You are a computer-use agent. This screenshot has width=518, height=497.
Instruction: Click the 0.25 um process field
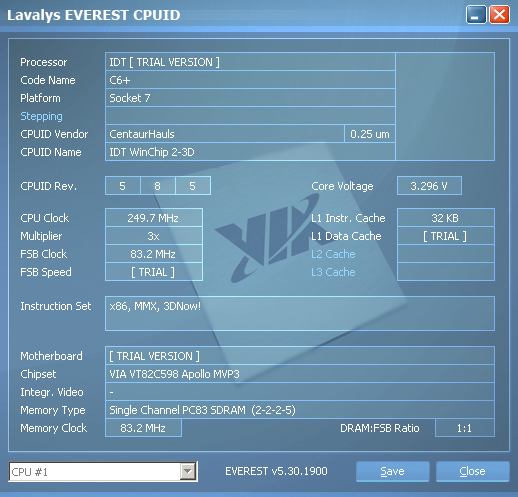[370, 134]
